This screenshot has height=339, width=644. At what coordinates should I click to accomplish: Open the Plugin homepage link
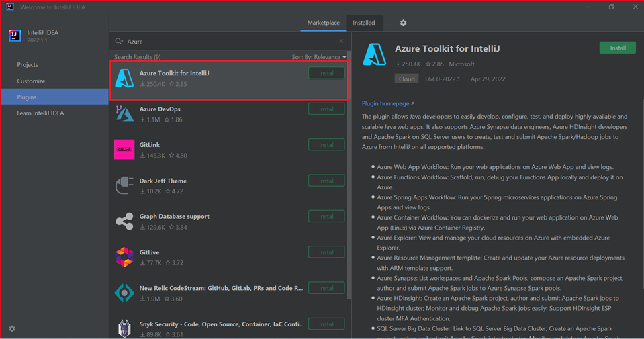click(387, 103)
